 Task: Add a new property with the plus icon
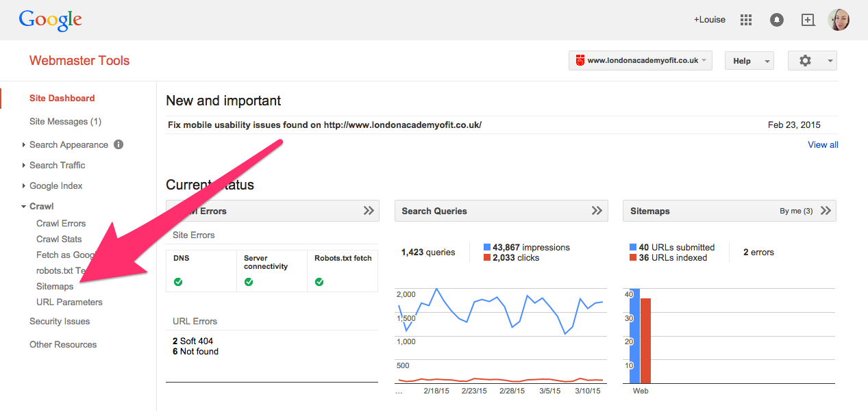(808, 19)
